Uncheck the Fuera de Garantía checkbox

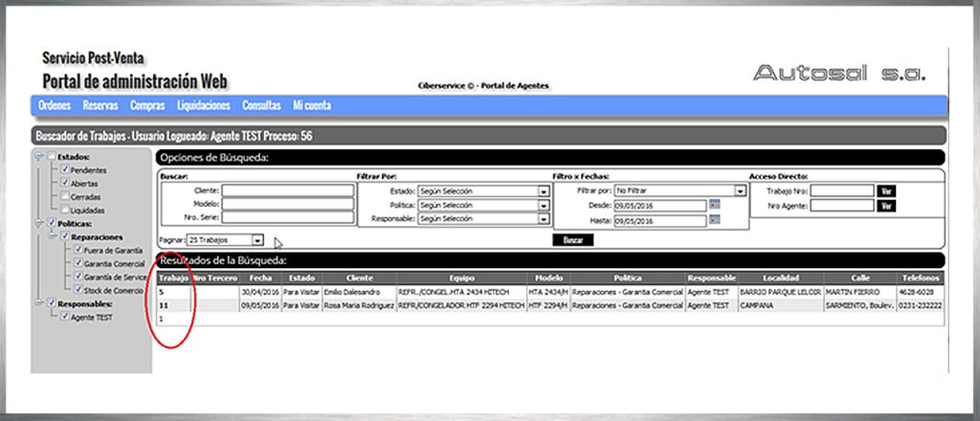tap(79, 250)
